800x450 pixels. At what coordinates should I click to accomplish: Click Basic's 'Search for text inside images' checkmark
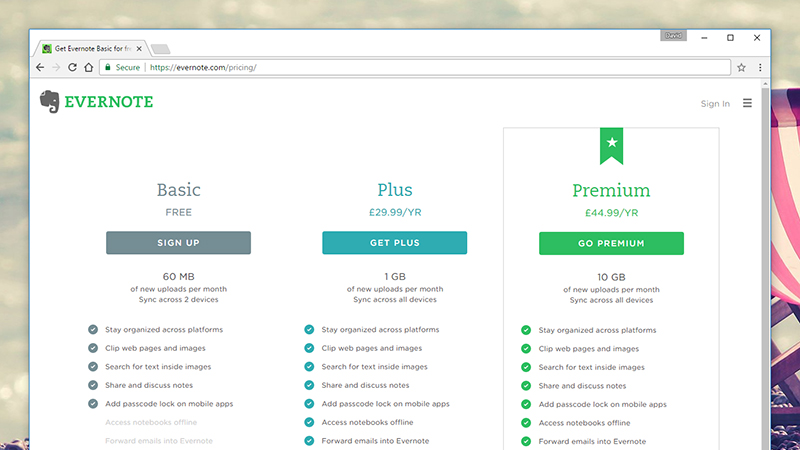93,366
